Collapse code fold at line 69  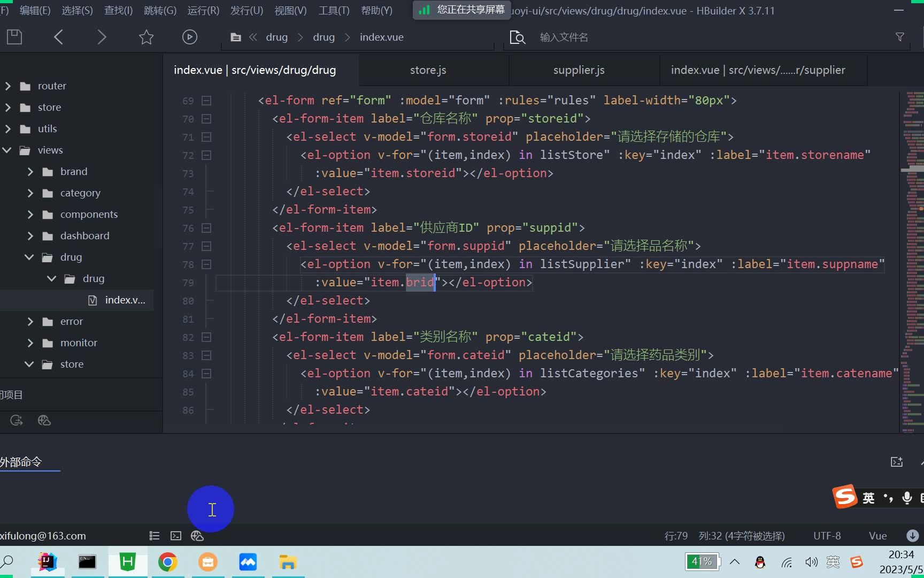pos(206,101)
